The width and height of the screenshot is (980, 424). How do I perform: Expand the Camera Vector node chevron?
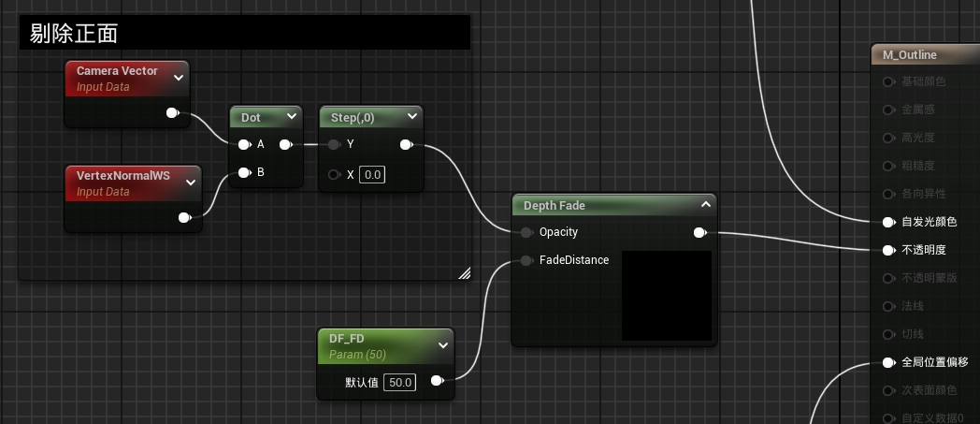pyautogui.click(x=178, y=79)
